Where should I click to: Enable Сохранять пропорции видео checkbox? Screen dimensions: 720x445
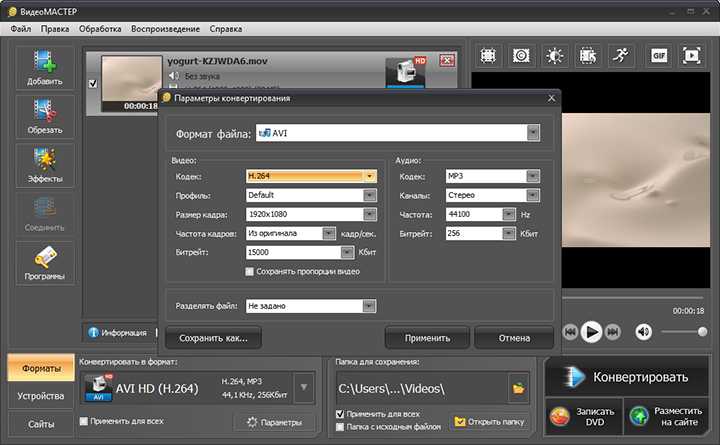tap(249, 271)
